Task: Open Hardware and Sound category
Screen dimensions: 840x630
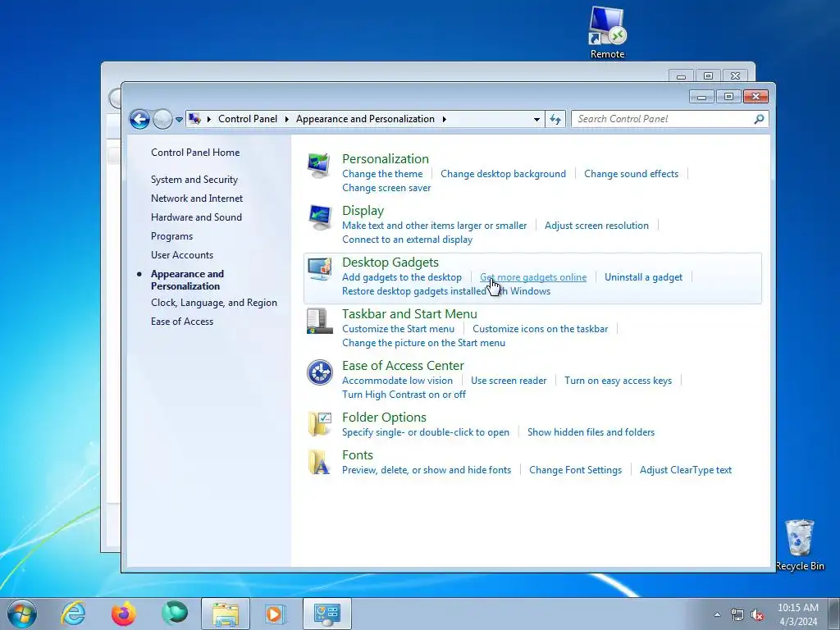Action: pyautogui.click(x=196, y=217)
